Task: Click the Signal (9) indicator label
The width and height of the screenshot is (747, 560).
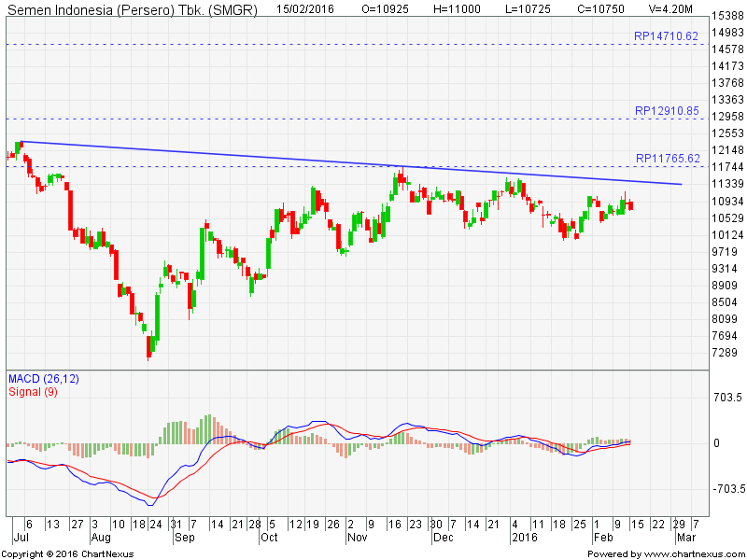Action: pyautogui.click(x=33, y=391)
